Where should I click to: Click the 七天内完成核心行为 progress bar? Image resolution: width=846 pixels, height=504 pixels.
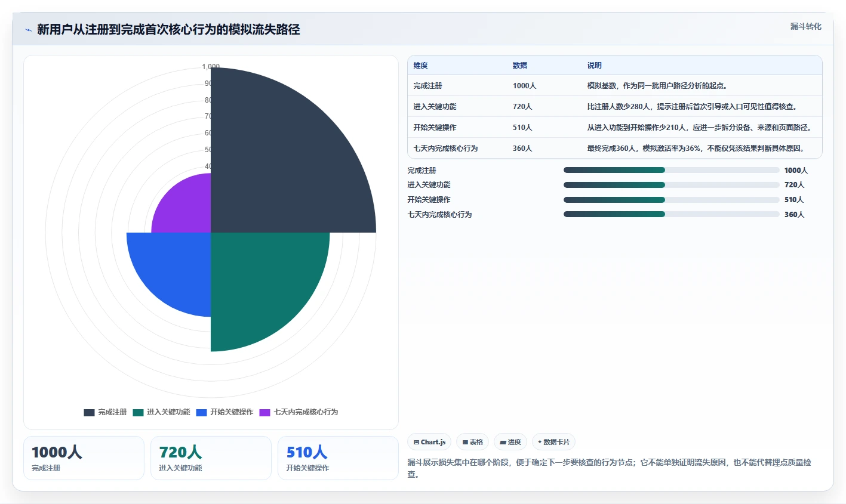coord(672,214)
